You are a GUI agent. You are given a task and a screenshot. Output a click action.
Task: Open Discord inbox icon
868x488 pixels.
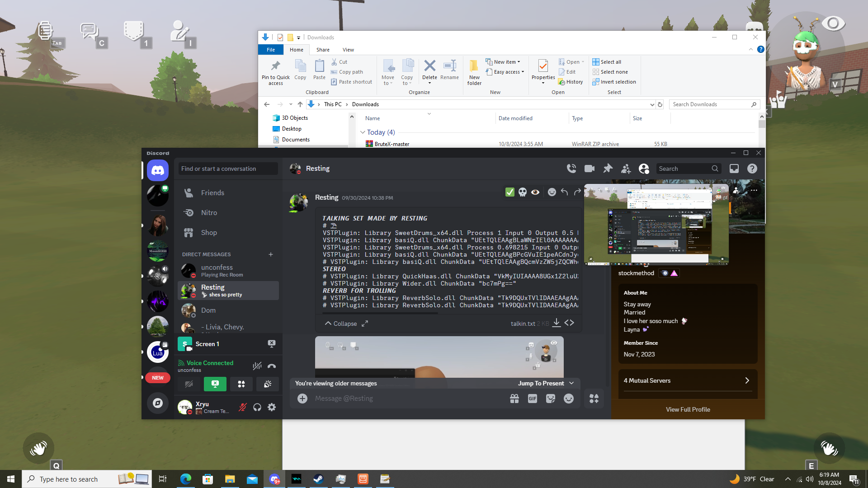point(734,169)
